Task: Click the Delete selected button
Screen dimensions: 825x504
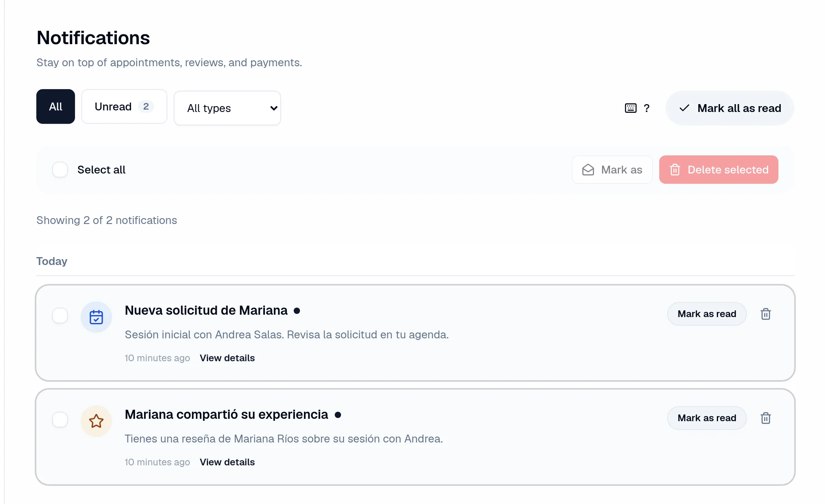Action: point(719,170)
